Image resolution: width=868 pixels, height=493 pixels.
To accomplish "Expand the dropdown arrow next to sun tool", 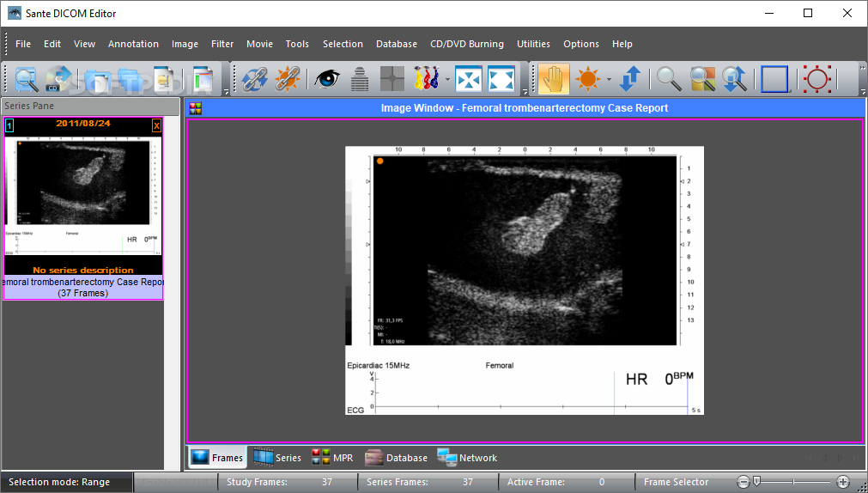I will (x=609, y=79).
